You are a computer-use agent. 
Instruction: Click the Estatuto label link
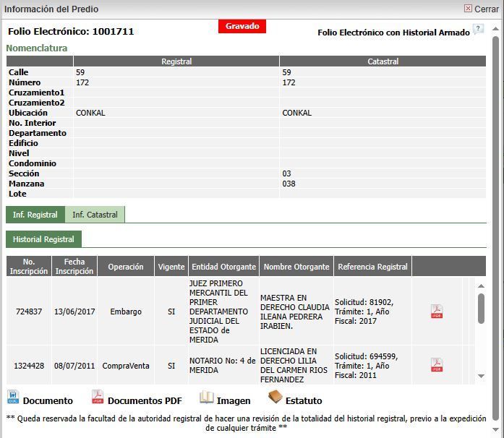(x=304, y=400)
